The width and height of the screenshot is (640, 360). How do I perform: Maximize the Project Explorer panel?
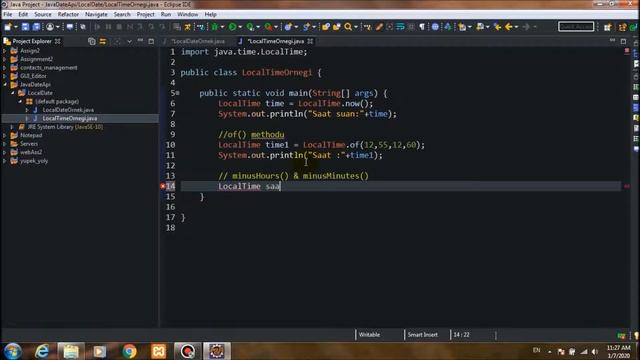[151, 41]
